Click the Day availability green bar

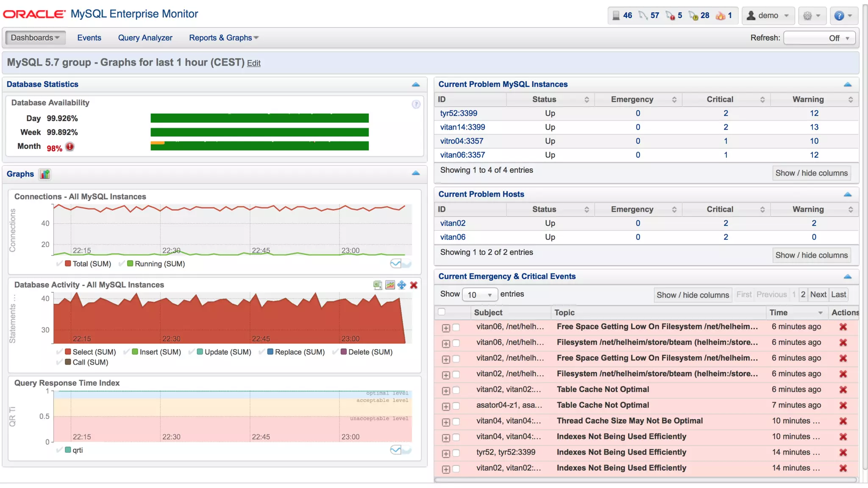[259, 118]
